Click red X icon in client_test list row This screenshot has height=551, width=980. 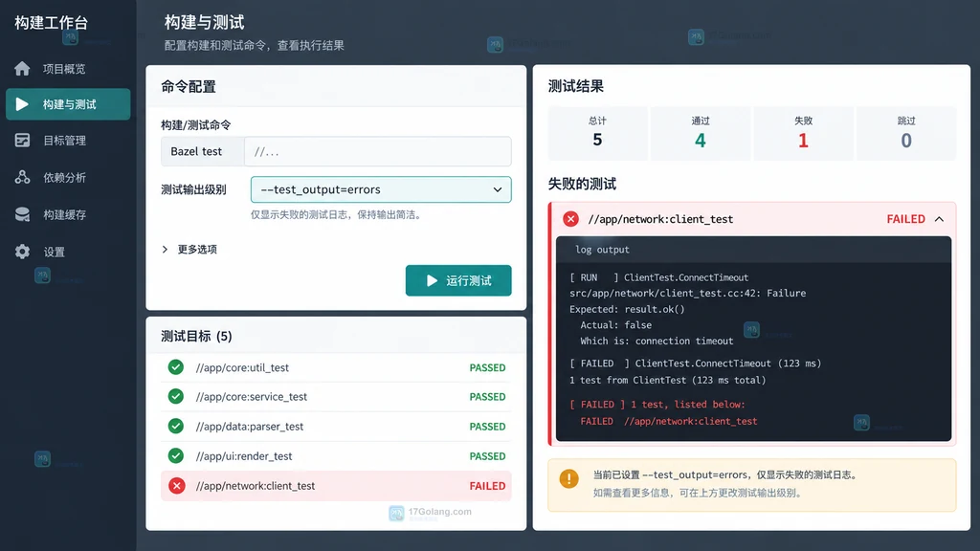(177, 485)
